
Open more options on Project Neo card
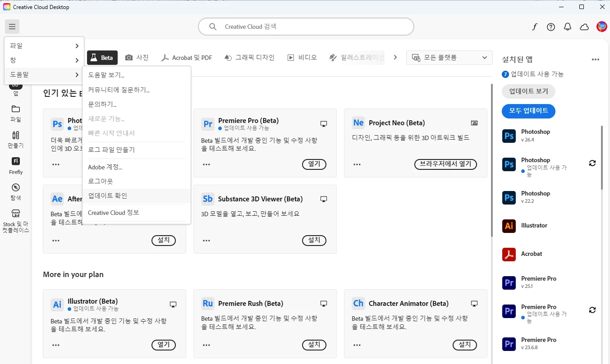click(357, 164)
